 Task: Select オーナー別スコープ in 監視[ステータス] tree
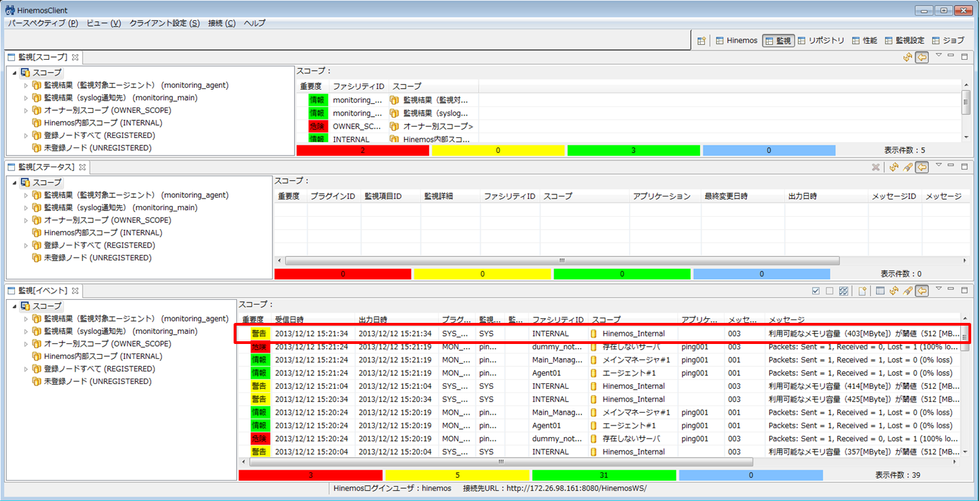(107, 220)
